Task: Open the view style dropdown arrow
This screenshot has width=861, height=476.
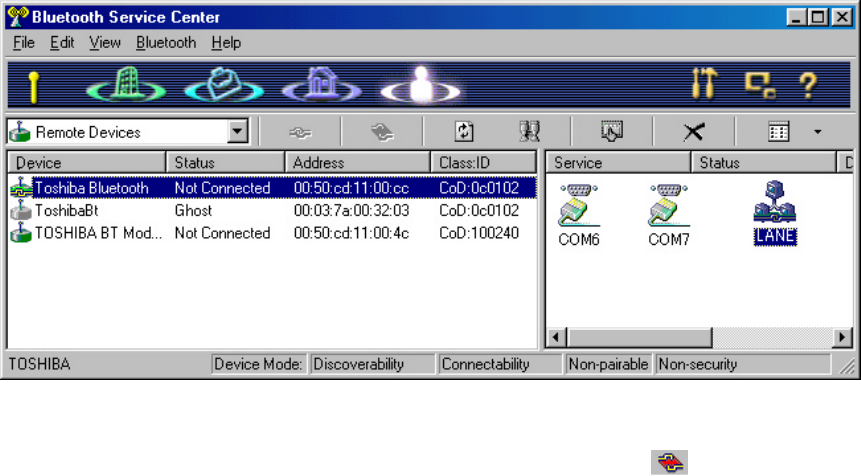Action: [x=818, y=132]
